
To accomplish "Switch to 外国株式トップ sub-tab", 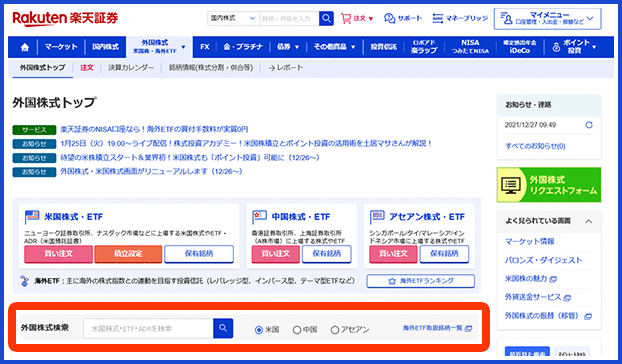I will pyautogui.click(x=42, y=68).
